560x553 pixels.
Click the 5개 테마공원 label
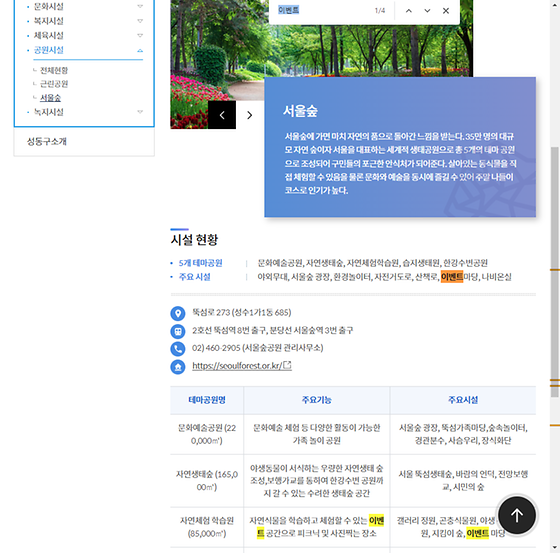(200, 263)
